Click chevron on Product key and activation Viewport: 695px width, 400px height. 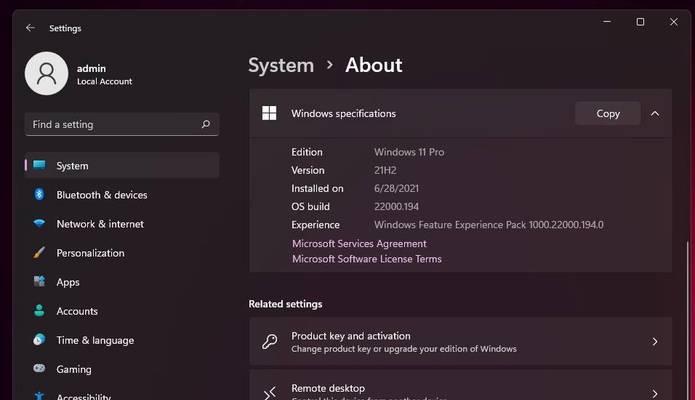tap(655, 341)
